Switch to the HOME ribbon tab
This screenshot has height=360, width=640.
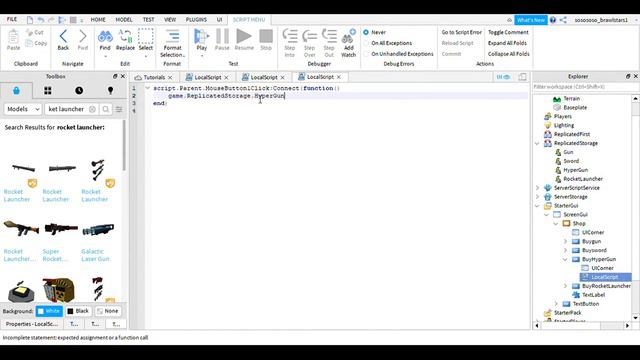pyautogui.click(x=98, y=20)
